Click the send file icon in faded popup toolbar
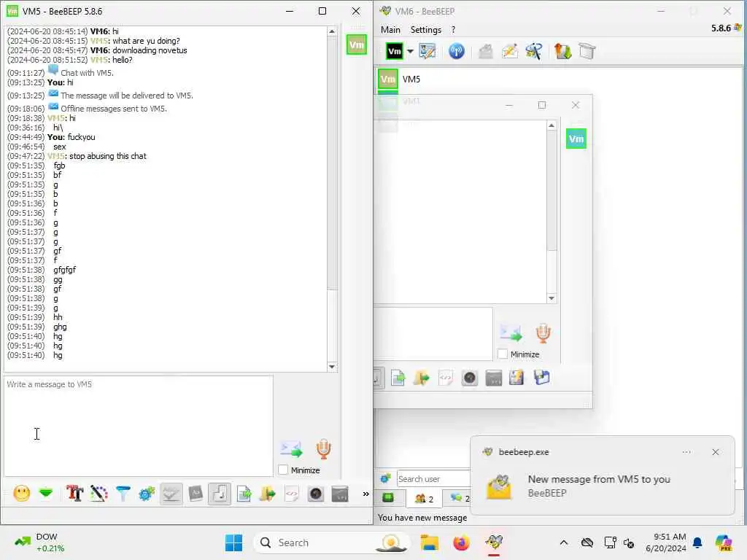The width and height of the screenshot is (747, 560). [x=398, y=378]
